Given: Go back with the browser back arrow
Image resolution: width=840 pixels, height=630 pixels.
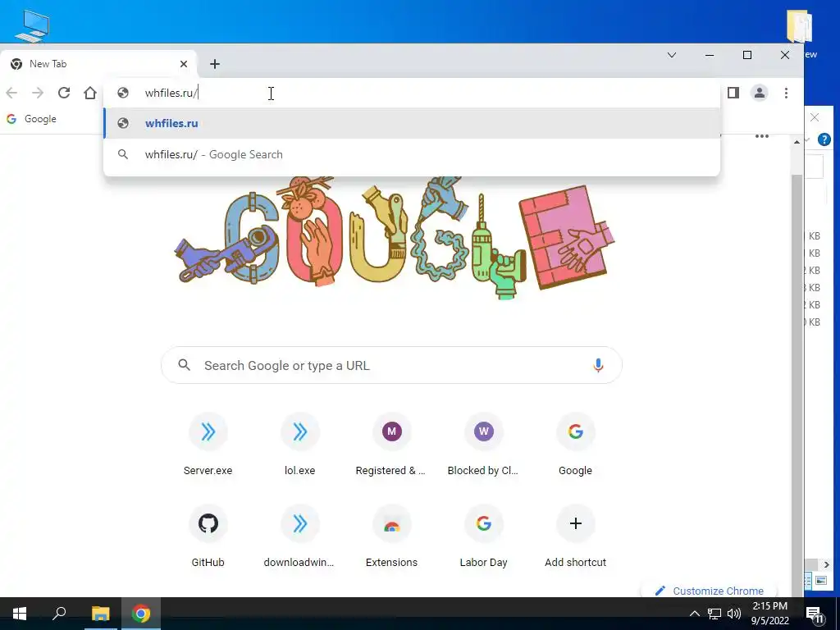Looking at the screenshot, I should click(x=11, y=93).
